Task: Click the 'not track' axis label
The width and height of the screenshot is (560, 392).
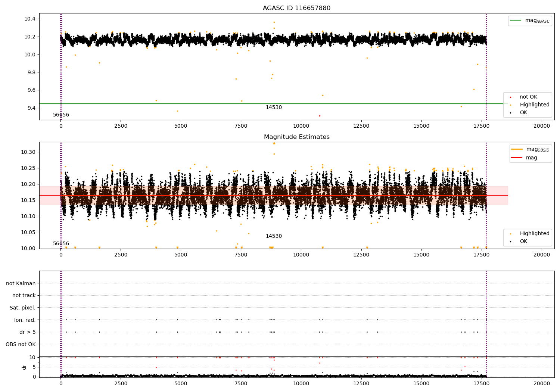Action: 24,296
